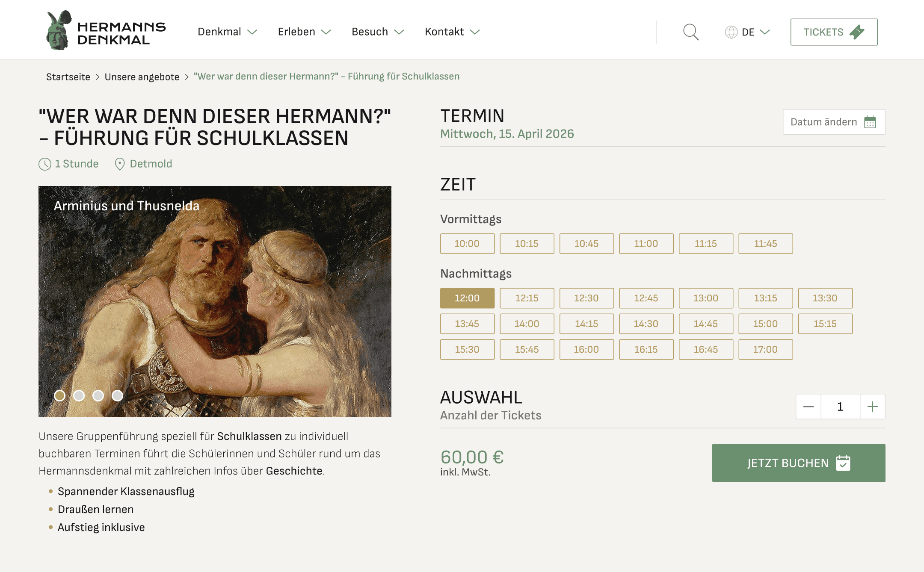Click the date Mittwoch, 15. April 2026
924x572 pixels.
(x=507, y=134)
